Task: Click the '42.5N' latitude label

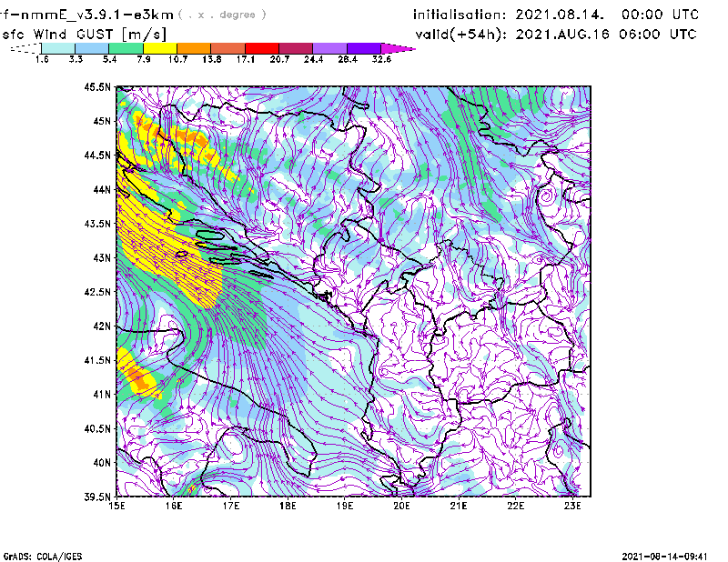Action: point(97,292)
